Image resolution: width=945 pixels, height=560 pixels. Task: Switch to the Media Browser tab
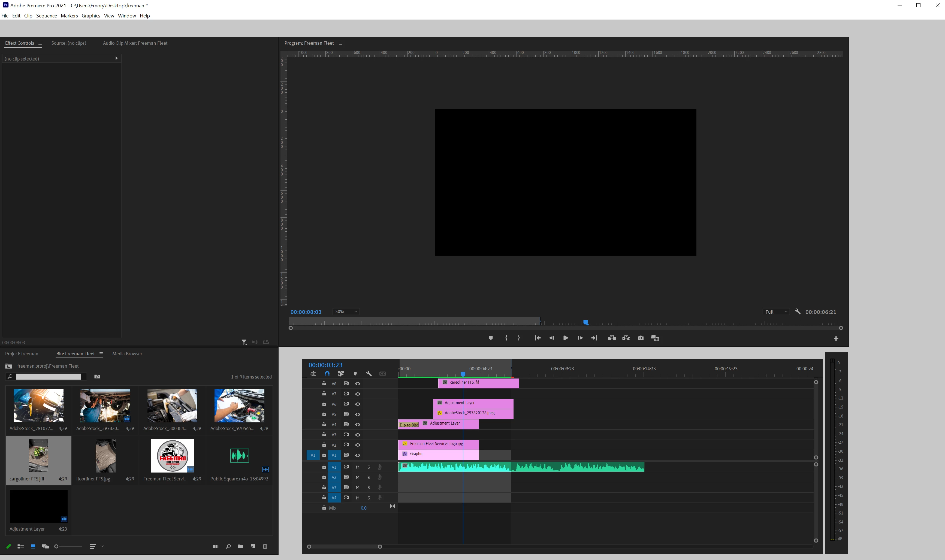(127, 354)
